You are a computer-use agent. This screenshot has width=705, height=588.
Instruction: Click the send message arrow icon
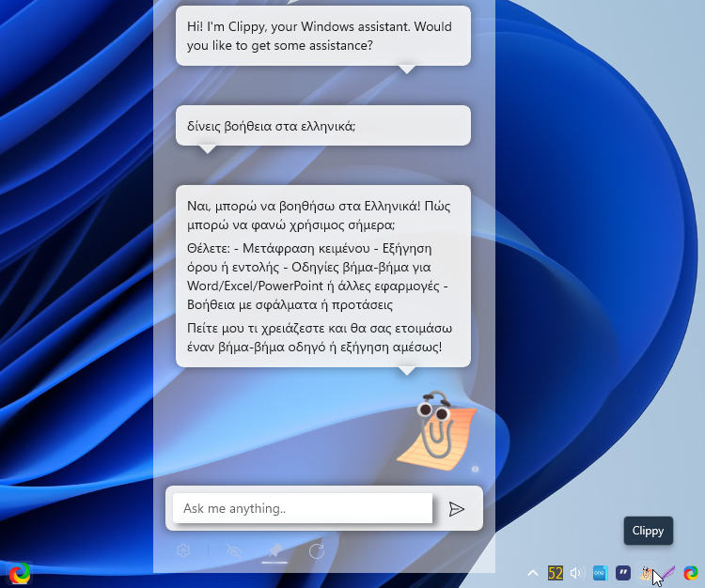(x=457, y=509)
